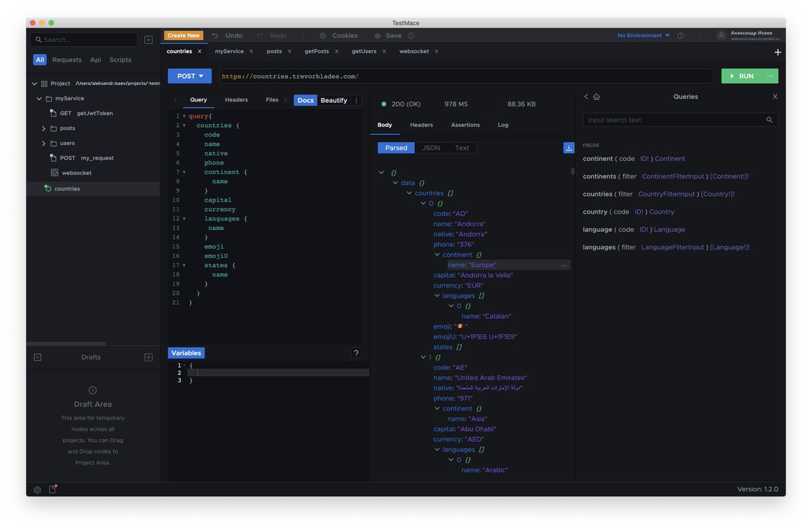Collapse the myService folder
812x531 pixels.
coord(39,98)
